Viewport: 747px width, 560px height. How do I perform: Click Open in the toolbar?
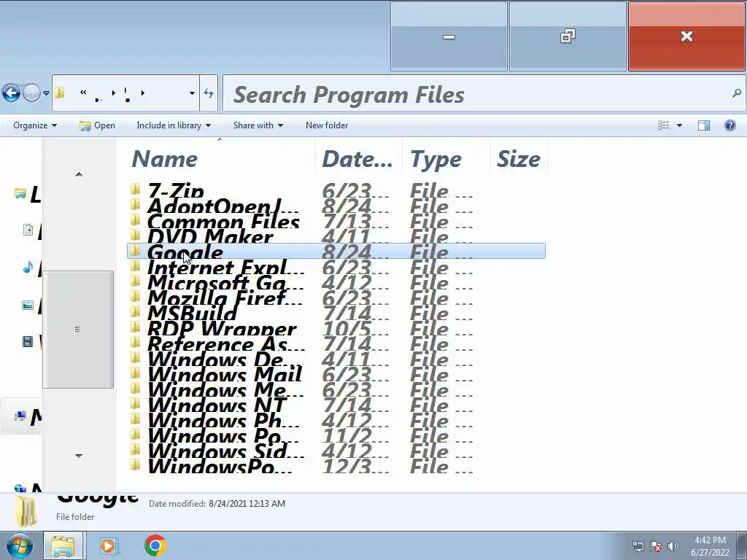(97, 125)
